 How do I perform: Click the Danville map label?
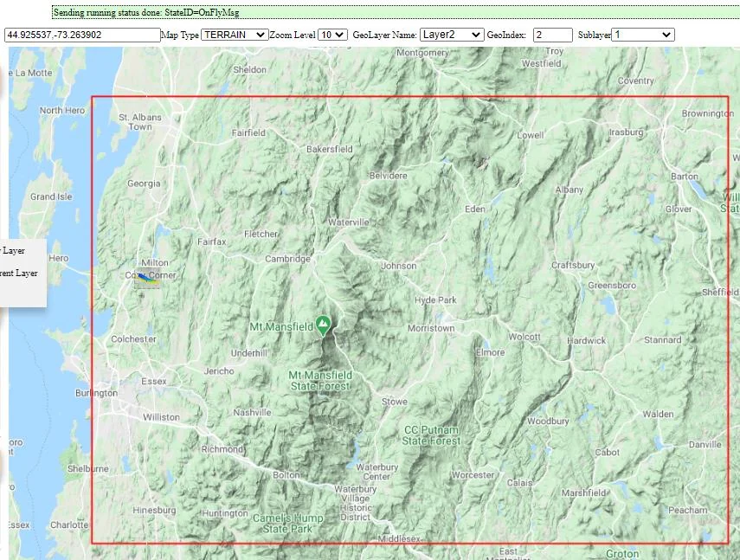[705, 444]
